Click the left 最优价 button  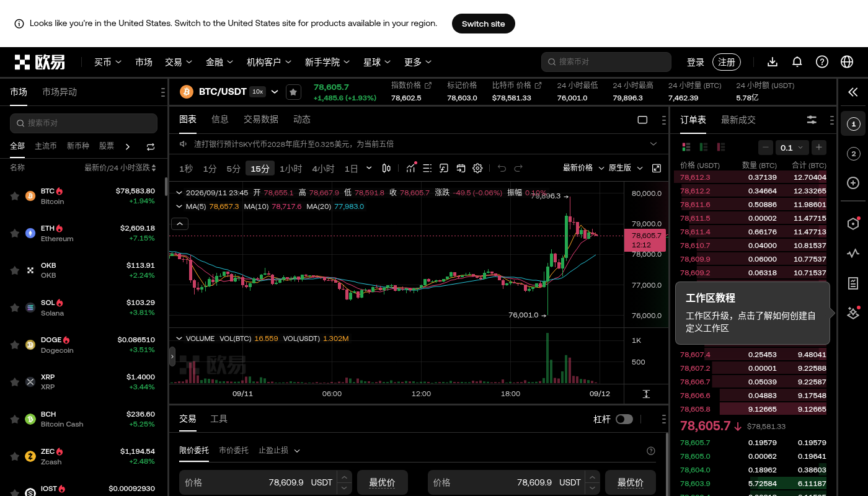(x=383, y=482)
